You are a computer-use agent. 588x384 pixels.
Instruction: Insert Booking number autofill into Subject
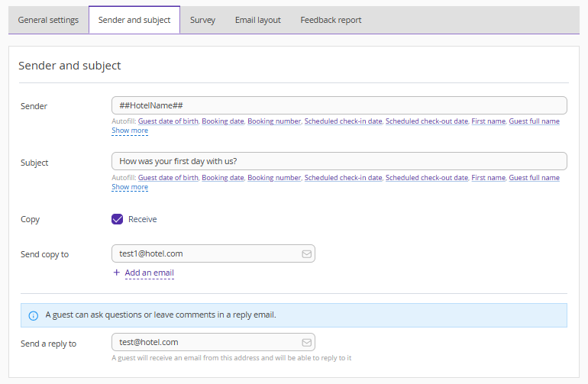pyautogui.click(x=273, y=178)
